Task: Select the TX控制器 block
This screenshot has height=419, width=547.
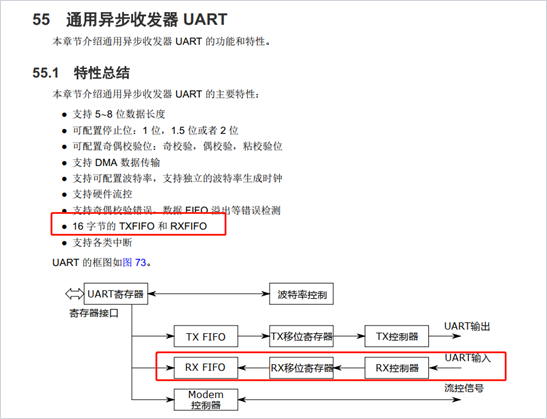Action: pyautogui.click(x=397, y=336)
